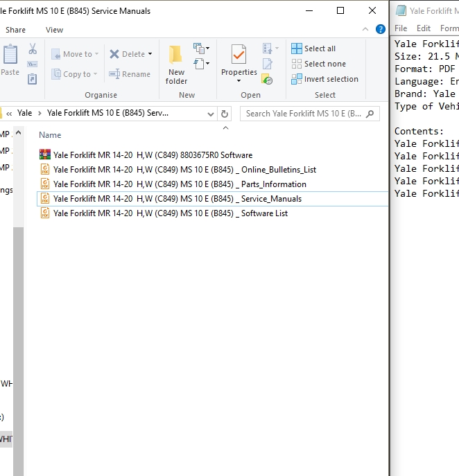Click Copy to in Organise group
The image size is (459, 476).
point(74,74)
